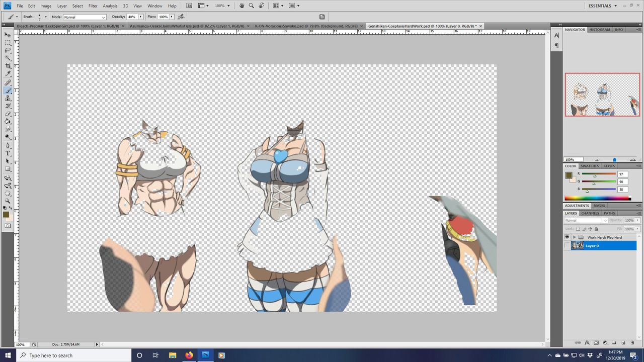
Task: Select the Eraser tool
Action: point(8,114)
